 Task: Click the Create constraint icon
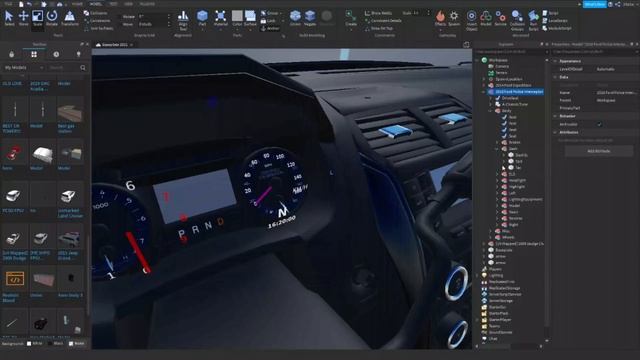click(x=351, y=18)
